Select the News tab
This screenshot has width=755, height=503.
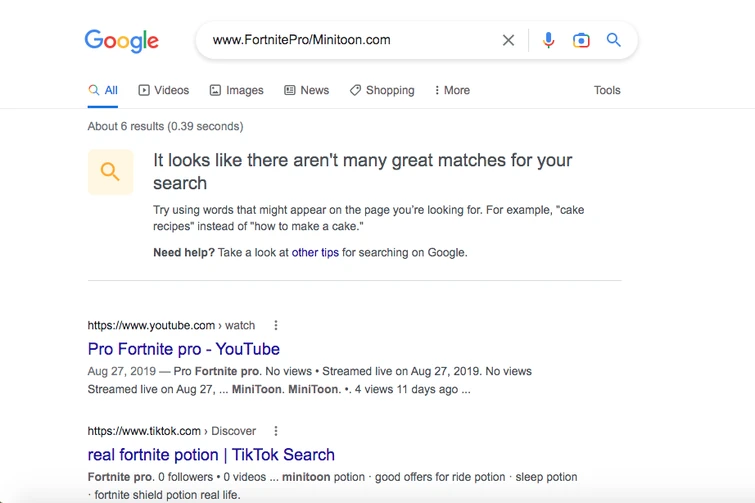(306, 90)
